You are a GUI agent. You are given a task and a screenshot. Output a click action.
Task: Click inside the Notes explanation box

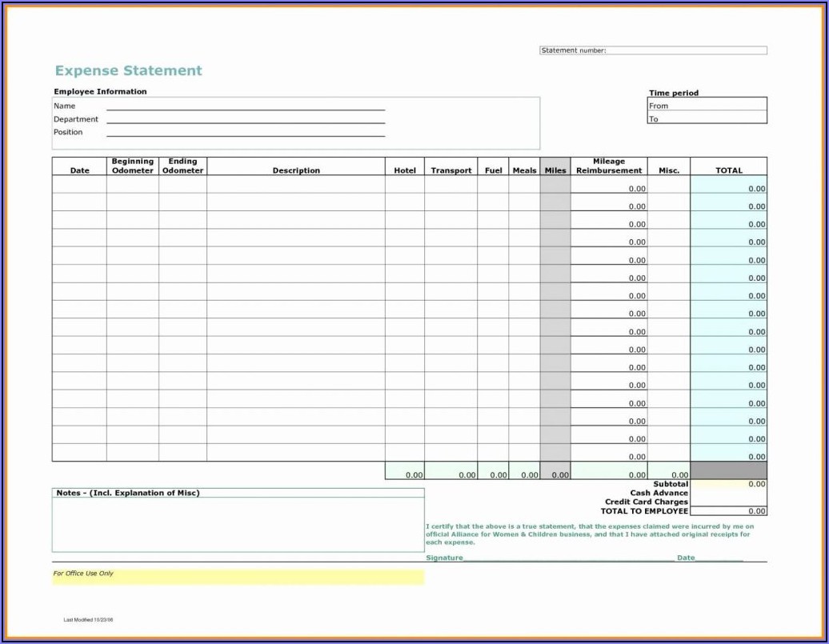click(238, 524)
